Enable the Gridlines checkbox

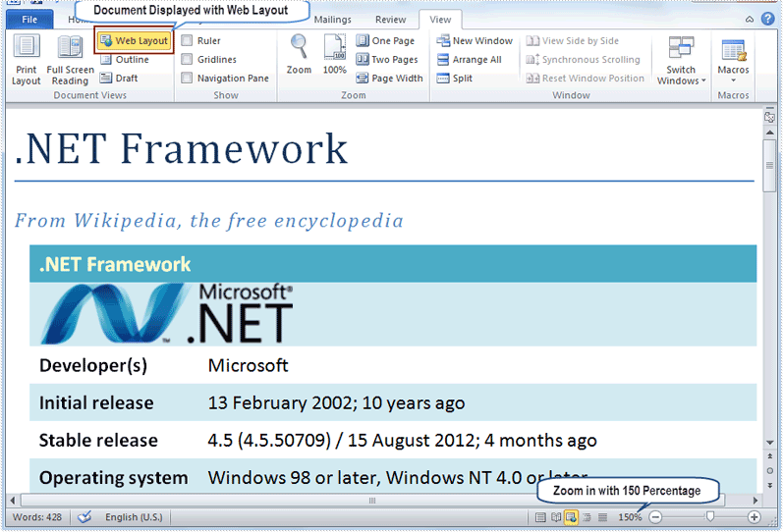[x=187, y=60]
